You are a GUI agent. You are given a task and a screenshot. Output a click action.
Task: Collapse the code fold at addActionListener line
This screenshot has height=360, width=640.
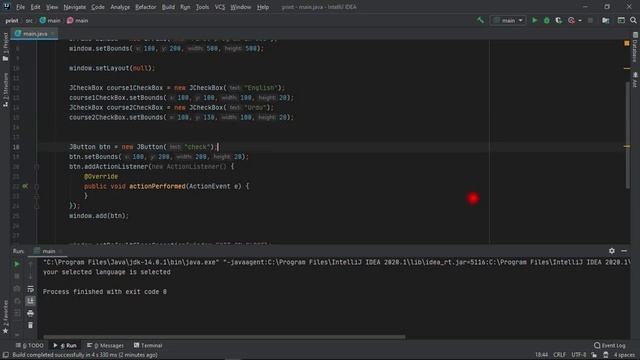[x=36, y=167]
